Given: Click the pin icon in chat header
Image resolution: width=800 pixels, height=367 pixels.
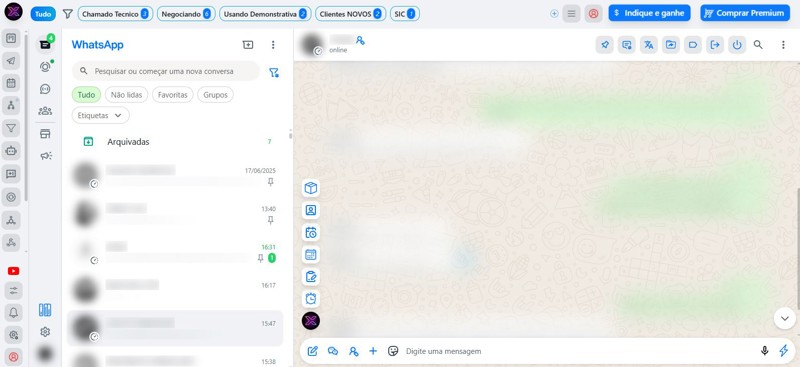Looking at the screenshot, I should pyautogui.click(x=605, y=45).
